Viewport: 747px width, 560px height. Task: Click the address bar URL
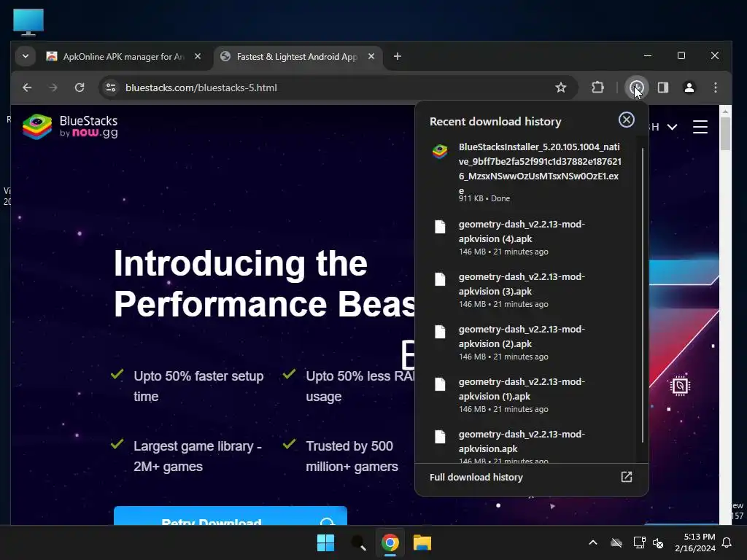(201, 87)
